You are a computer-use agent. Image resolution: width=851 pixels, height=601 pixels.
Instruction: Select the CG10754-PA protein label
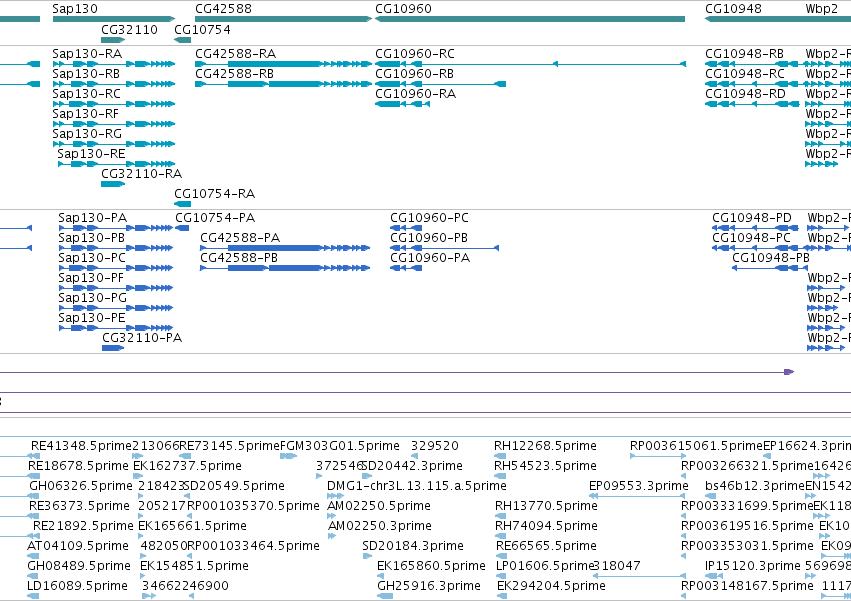tap(215, 218)
